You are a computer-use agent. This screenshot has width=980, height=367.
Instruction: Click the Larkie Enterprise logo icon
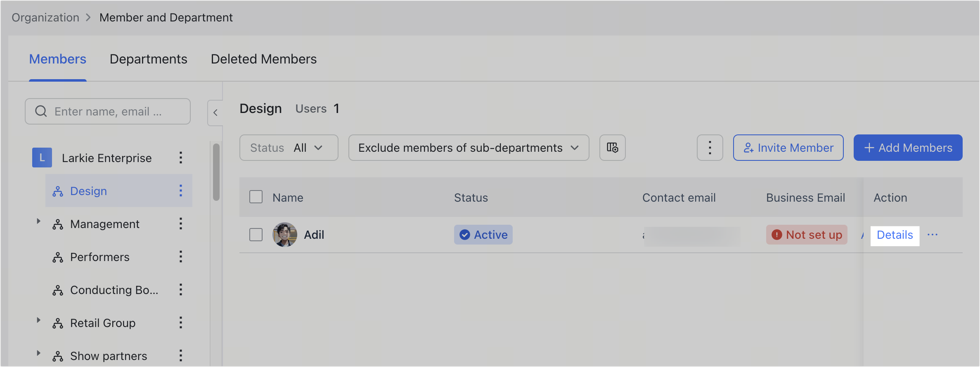pyautogui.click(x=42, y=158)
